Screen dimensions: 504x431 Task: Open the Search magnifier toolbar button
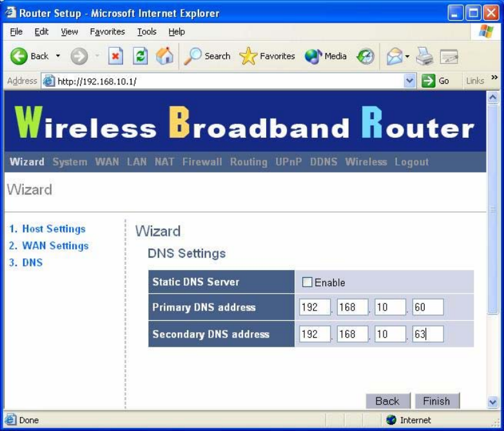pyautogui.click(x=207, y=56)
